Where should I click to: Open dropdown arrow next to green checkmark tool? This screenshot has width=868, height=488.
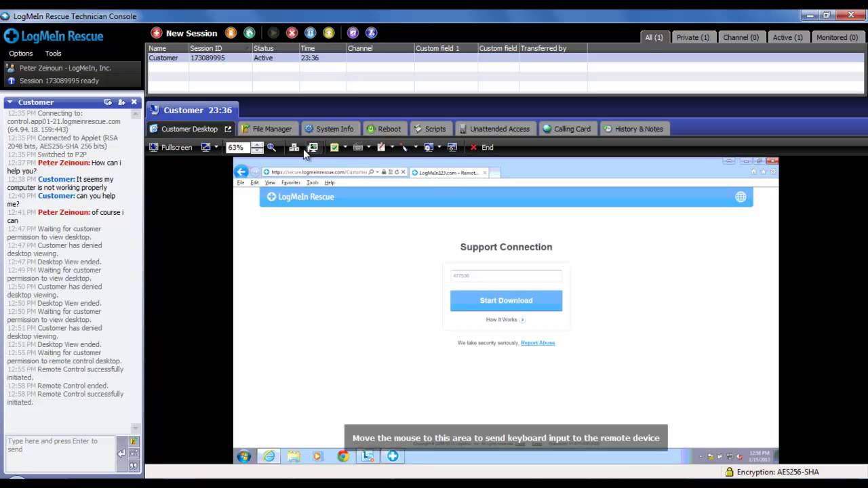(344, 147)
